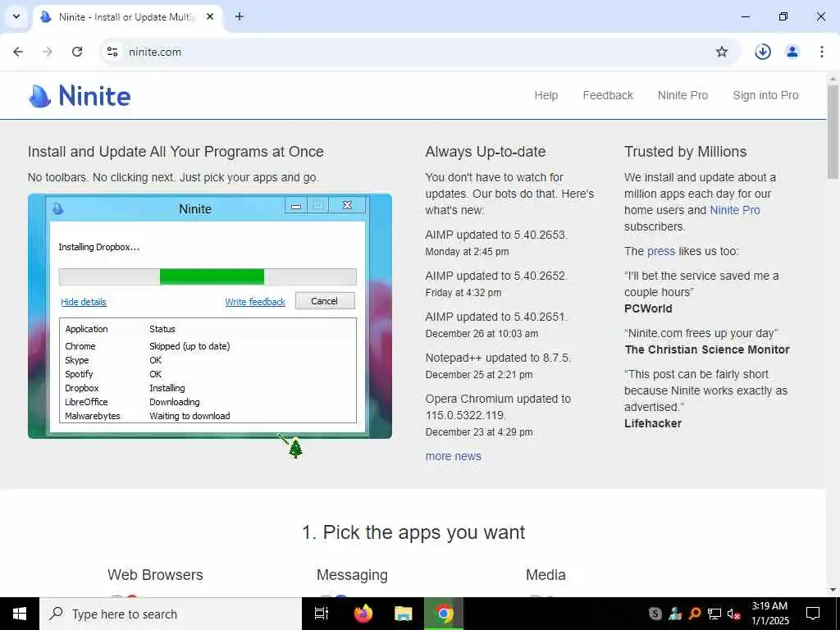Open the Windows Start menu
Viewport: 840px width, 630px height.
[x=20, y=614]
